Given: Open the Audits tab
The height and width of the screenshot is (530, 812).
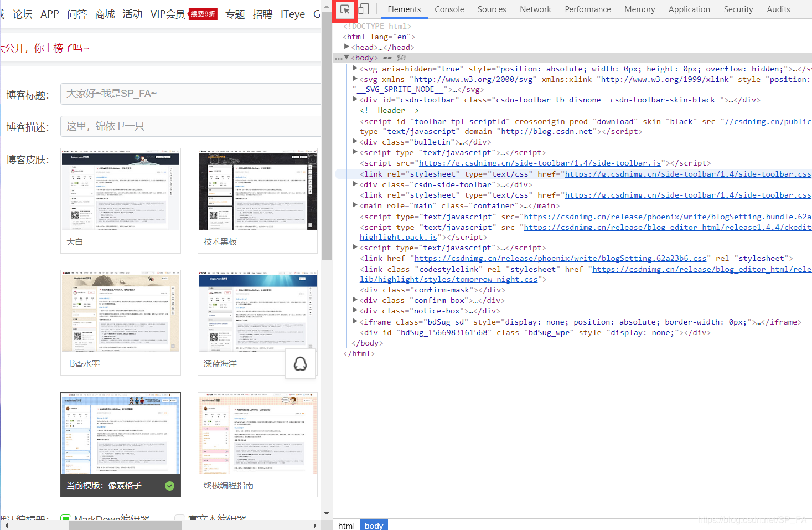Looking at the screenshot, I should pos(778,9).
